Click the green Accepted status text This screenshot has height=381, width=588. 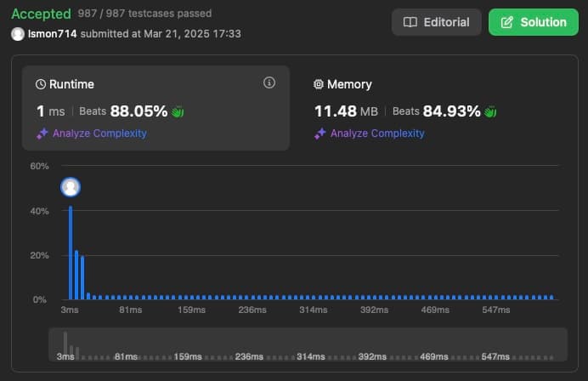(39, 14)
